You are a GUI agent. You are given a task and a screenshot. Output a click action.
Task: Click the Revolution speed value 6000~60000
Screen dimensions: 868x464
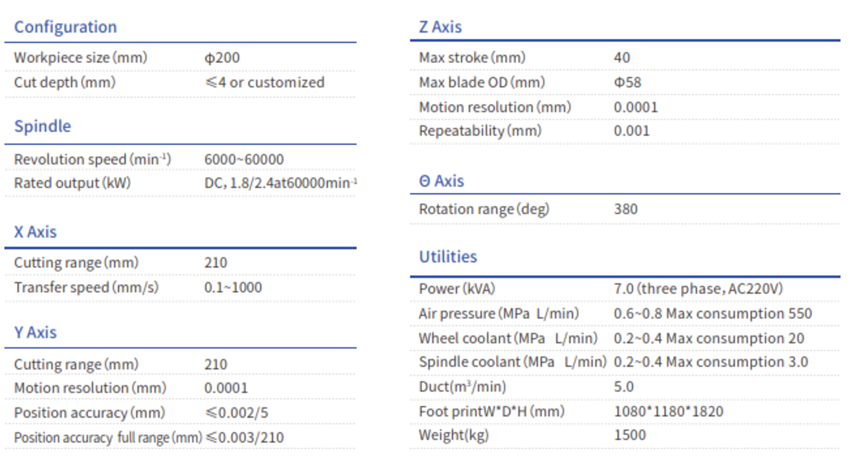244,159
